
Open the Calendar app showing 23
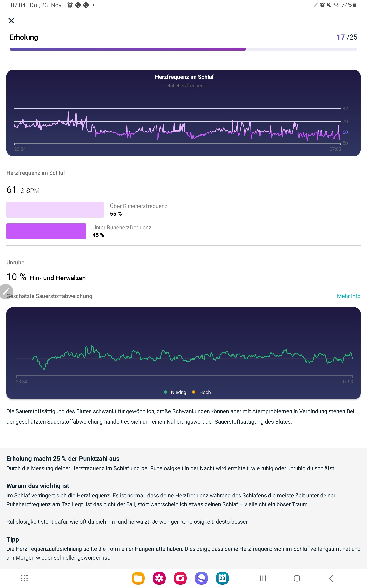point(222,578)
